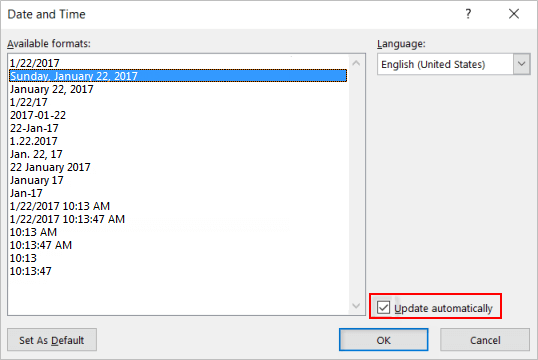Viewport: 538px width, 360px height.
Task: Click the Cancel button
Action: (485, 340)
